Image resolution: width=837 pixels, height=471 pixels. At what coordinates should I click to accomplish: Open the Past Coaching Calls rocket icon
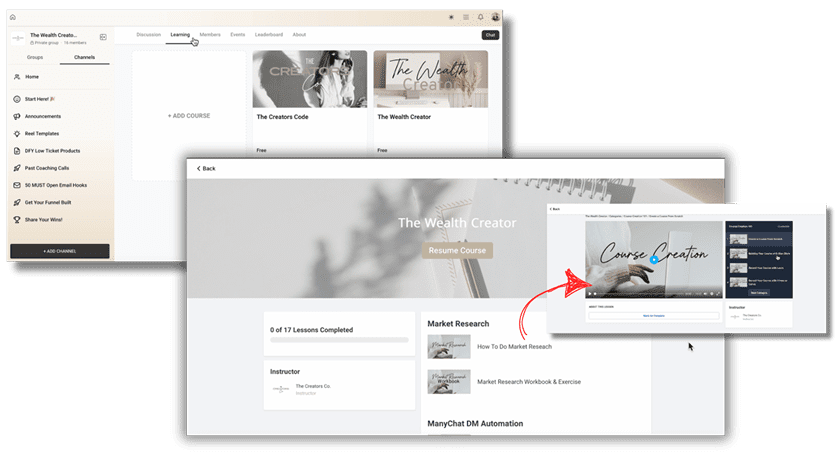pyautogui.click(x=17, y=168)
